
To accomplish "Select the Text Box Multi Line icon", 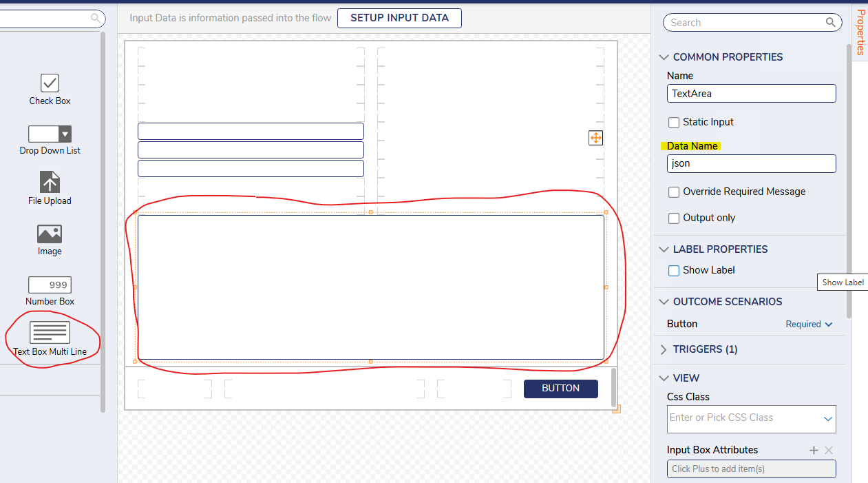I will 50,333.
